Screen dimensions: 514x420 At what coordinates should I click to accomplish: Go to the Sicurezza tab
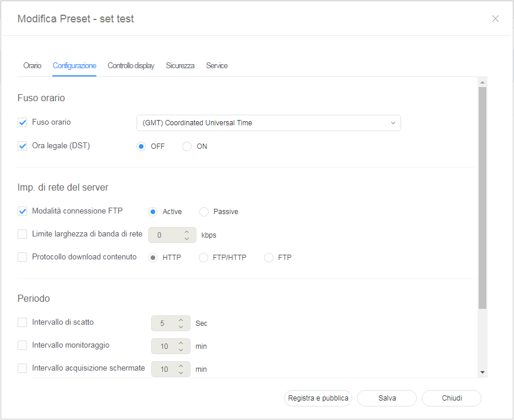(x=180, y=66)
